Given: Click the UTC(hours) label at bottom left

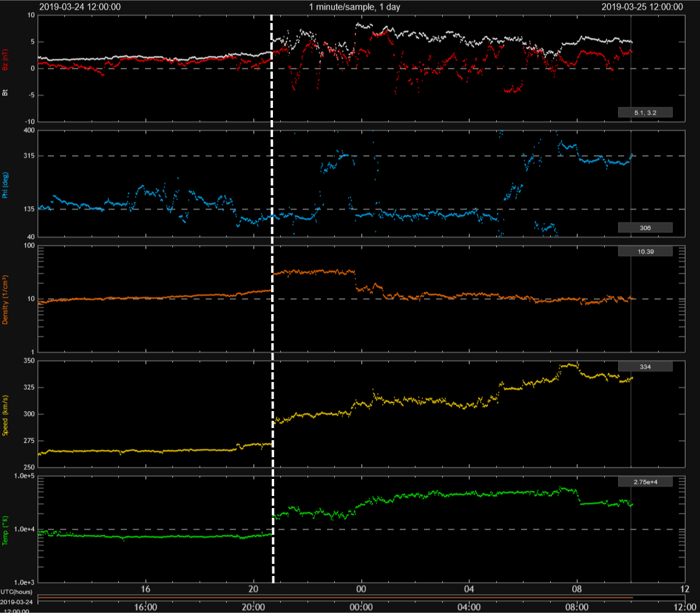Looking at the screenshot, I should click(x=16, y=591).
